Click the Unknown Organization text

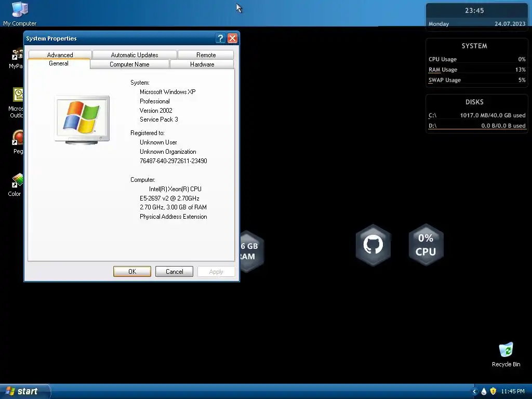[x=168, y=152]
